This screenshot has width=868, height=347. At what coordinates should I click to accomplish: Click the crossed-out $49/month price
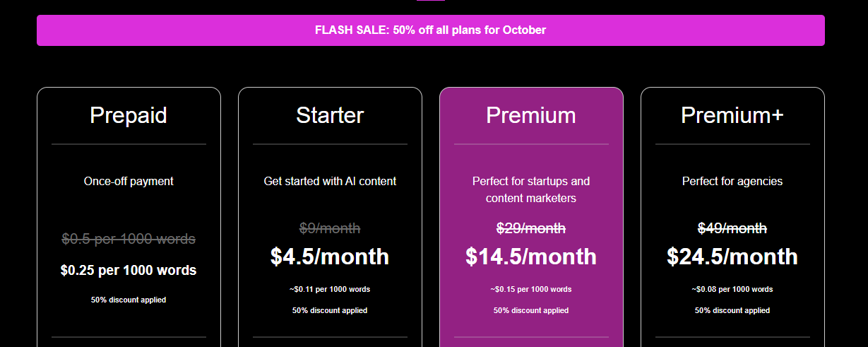coord(732,228)
